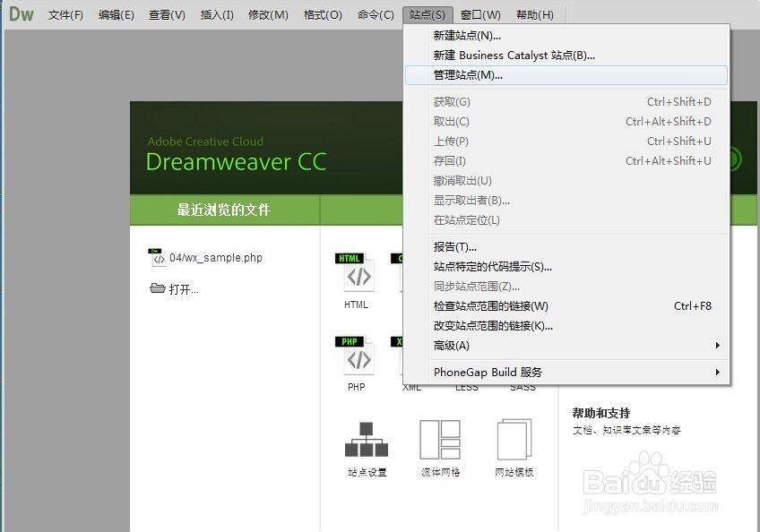The height and width of the screenshot is (532, 760).
Task: Click the 上传(P) menu entry
Action: click(x=566, y=141)
